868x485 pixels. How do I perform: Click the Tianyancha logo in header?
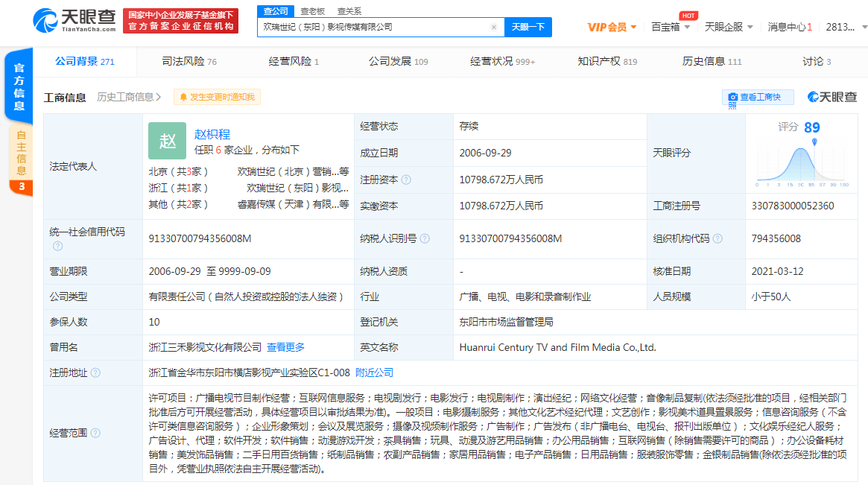point(75,20)
